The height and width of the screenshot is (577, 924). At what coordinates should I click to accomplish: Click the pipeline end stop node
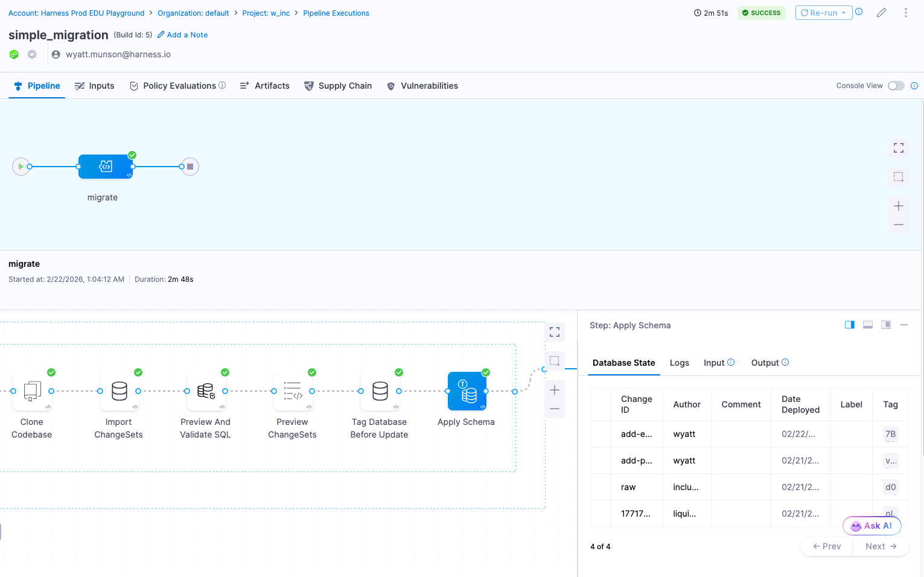click(x=190, y=167)
